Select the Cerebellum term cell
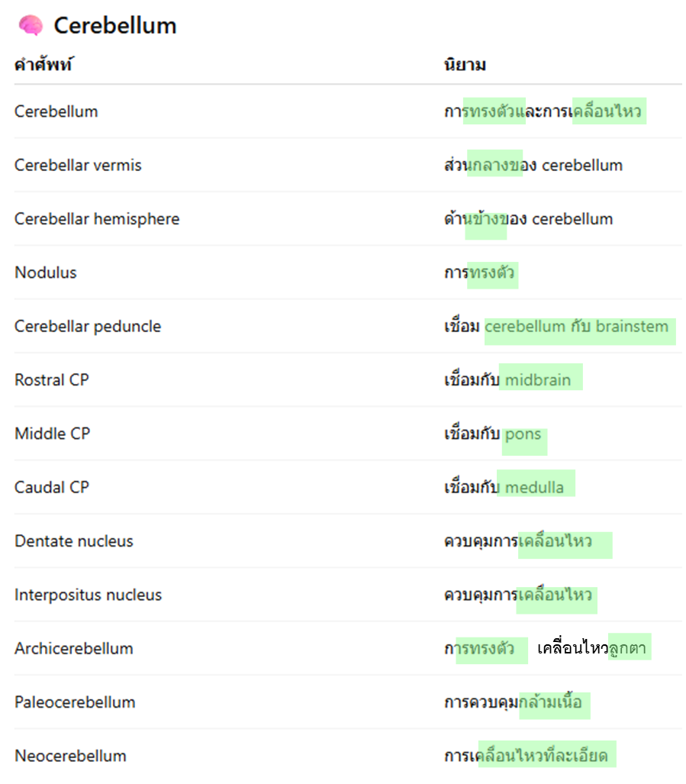 [x=56, y=111]
